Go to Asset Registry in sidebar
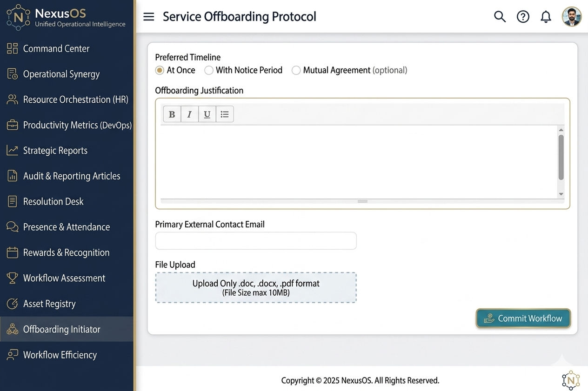Viewport: 588px width, 391px height. [x=49, y=304]
